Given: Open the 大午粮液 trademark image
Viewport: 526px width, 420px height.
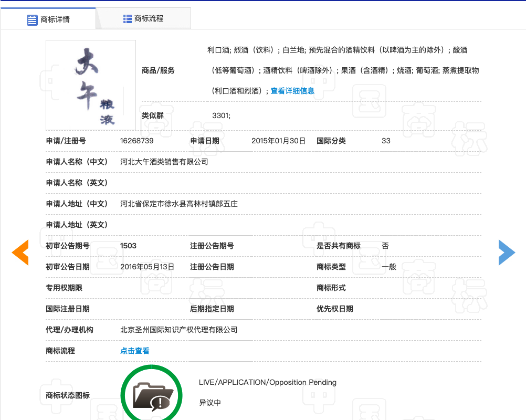Looking at the screenshot, I should 91,85.
